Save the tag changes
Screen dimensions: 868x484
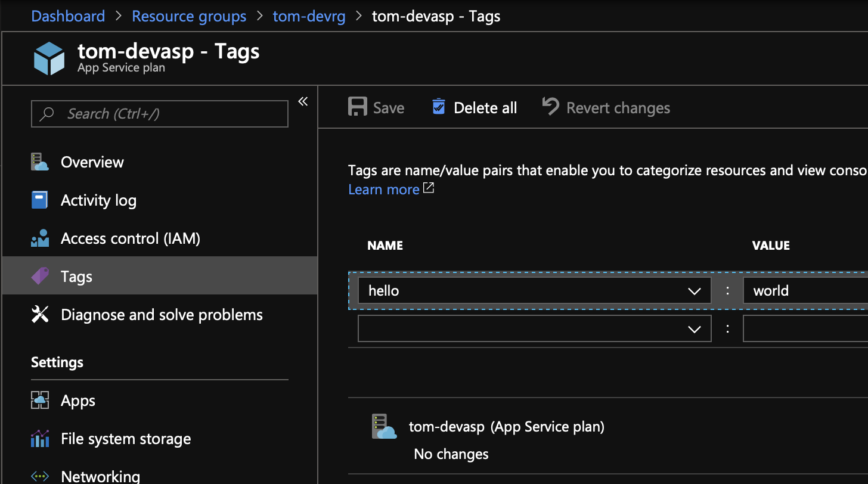376,107
